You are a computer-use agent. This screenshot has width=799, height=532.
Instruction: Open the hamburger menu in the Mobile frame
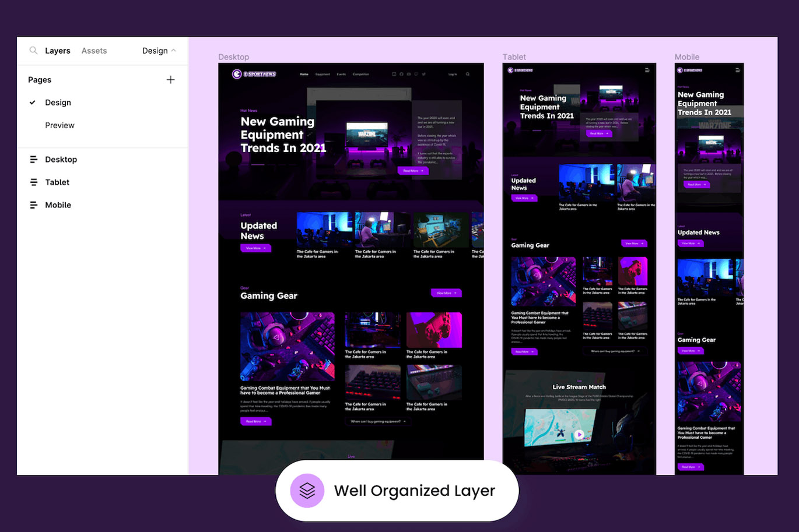point(737,70)
